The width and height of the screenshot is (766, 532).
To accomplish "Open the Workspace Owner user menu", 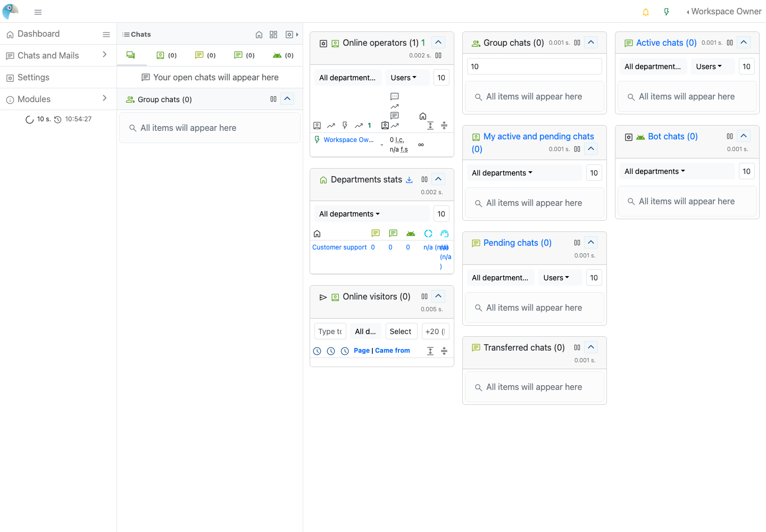I will 724,12.
